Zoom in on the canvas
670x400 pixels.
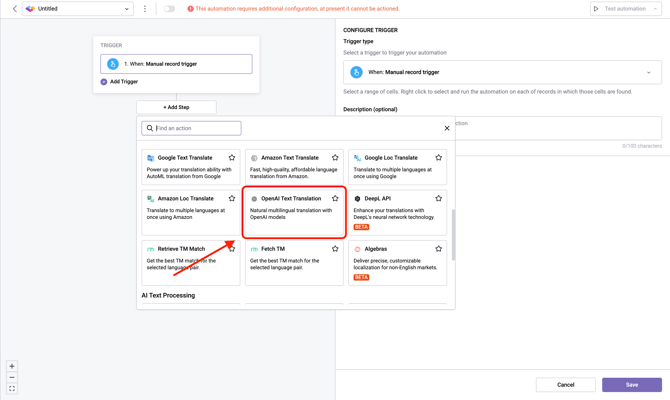(x=12, y=366)
